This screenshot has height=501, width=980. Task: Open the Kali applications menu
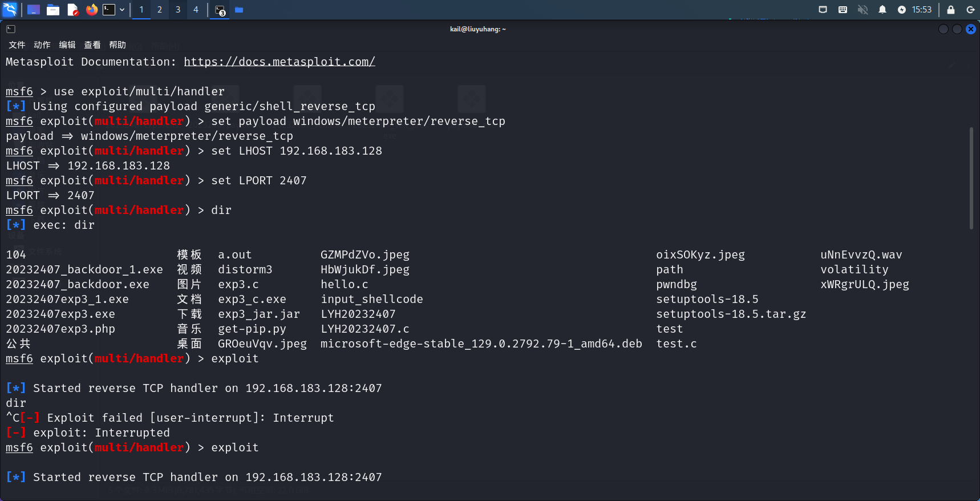pyautogui.click(x=10, y=9)
